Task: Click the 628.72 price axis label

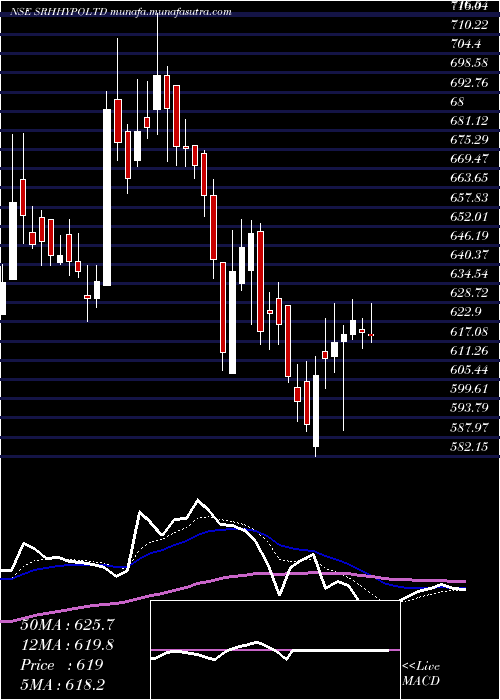Action: [x=469, y=294]
